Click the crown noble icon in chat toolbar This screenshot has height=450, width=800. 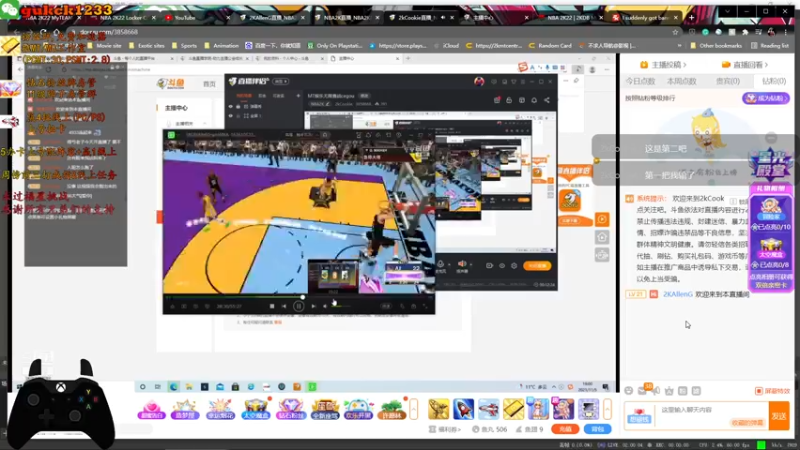point(669,391)
